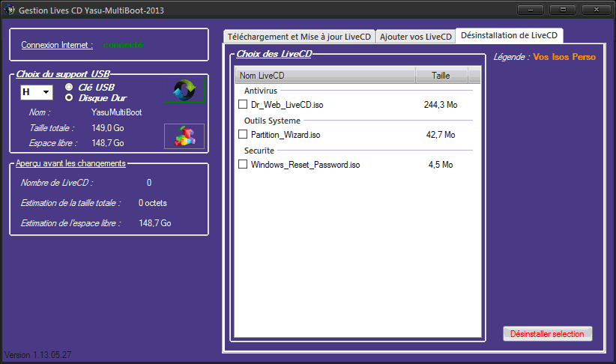Click the 0 octets estimation value
This screenshot has height=364, width=616.
(x=152, y=203)
